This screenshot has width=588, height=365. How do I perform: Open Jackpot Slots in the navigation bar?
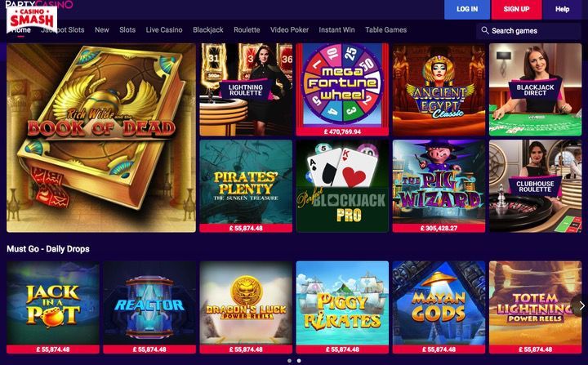click(x=63, y=30)
